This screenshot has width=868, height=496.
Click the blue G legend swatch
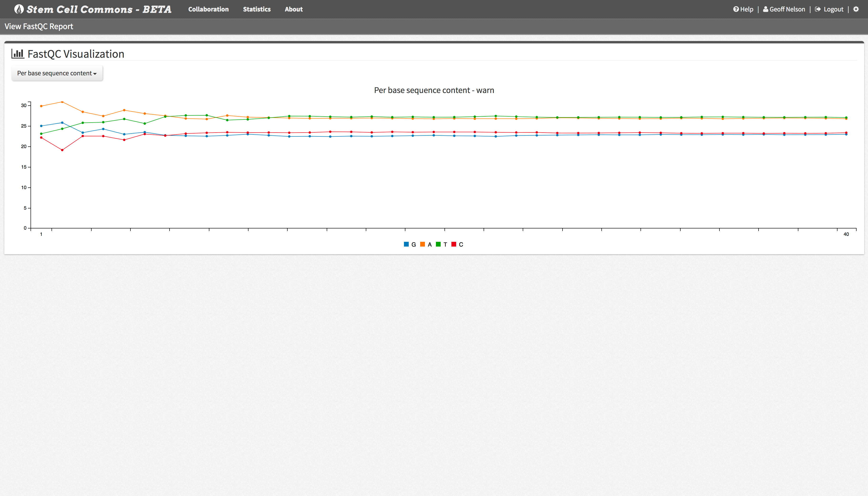pos(406,244)
